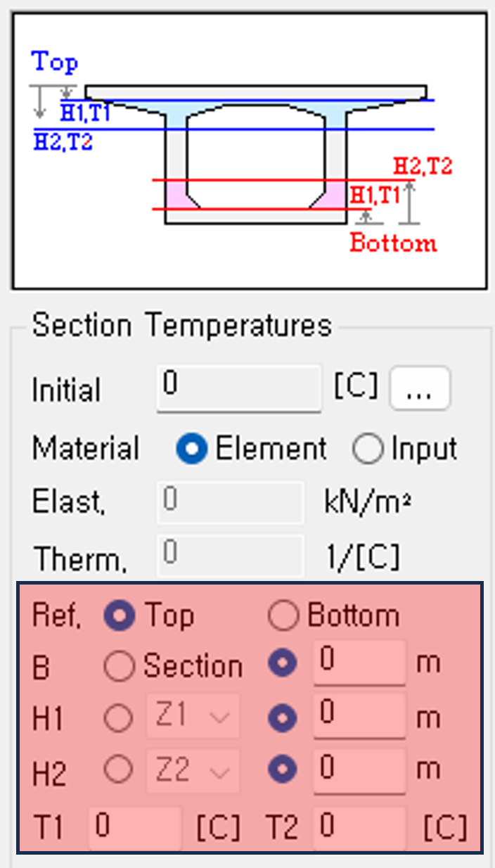This screenshot has height=868, width=495.
Task: Click the H2 height input field
Action: pyautogui.click(x=359, y=771)
